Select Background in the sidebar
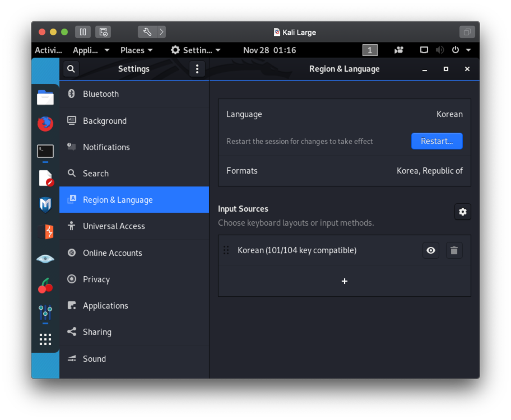 [134, 120]
